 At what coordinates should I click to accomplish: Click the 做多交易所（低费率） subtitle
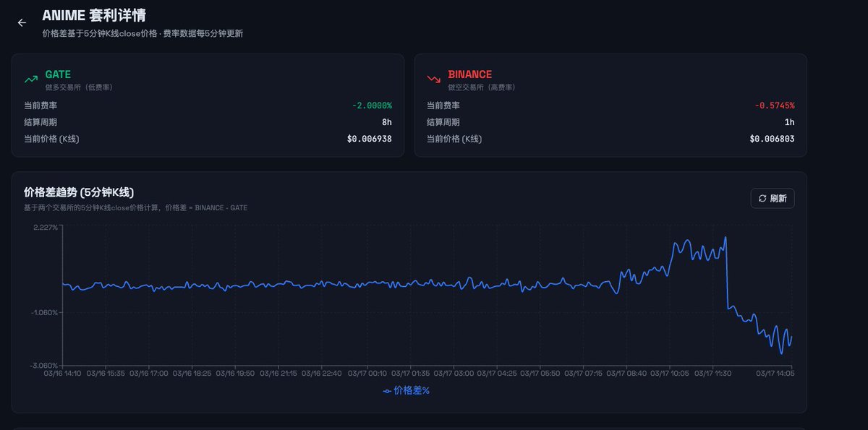[x=79, y=87]
